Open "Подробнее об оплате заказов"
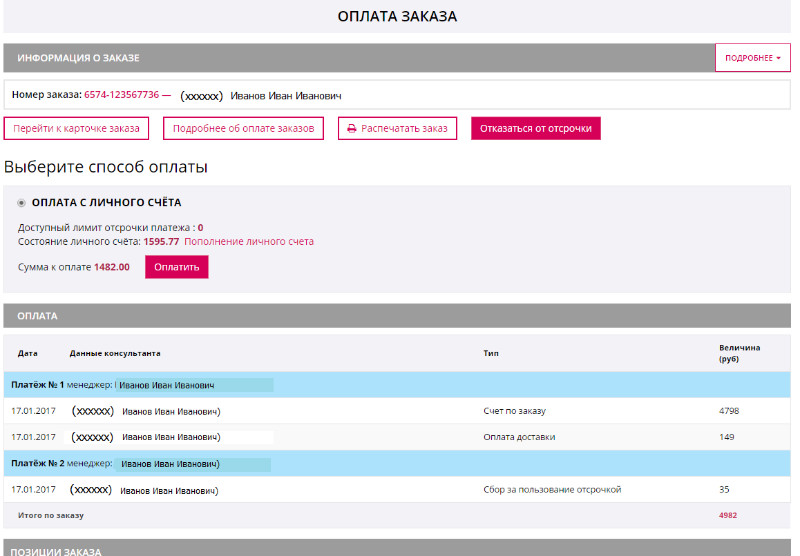The width and height of the screenshot is (800, 556). pos(243,129)
